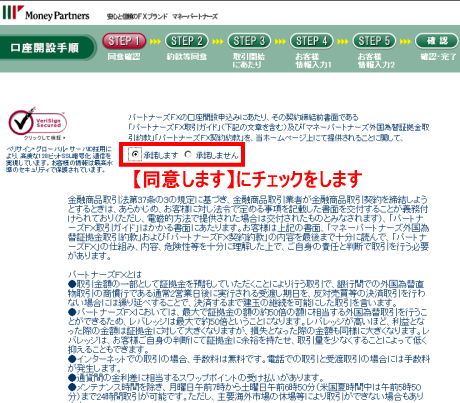The image size is (460, 403).
Task: Click the クリックして検証 link under the seal
Action: [44, 138]
